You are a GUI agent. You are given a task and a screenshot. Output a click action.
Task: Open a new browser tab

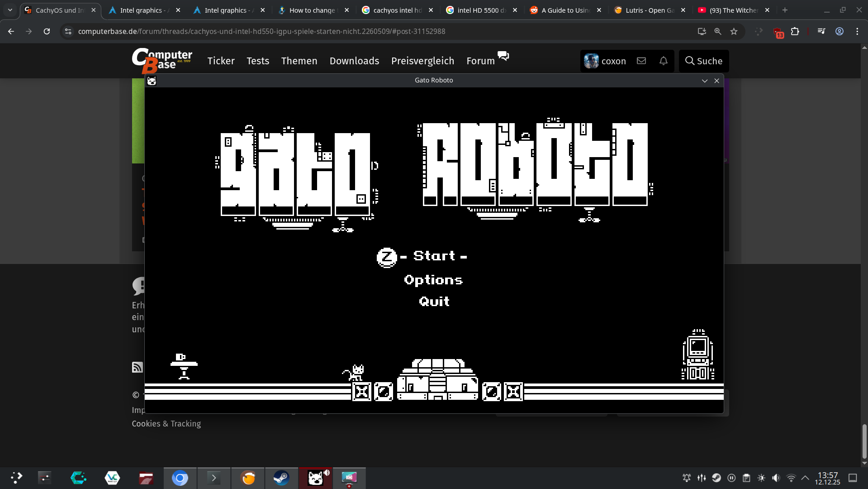(x=785, y=10)
